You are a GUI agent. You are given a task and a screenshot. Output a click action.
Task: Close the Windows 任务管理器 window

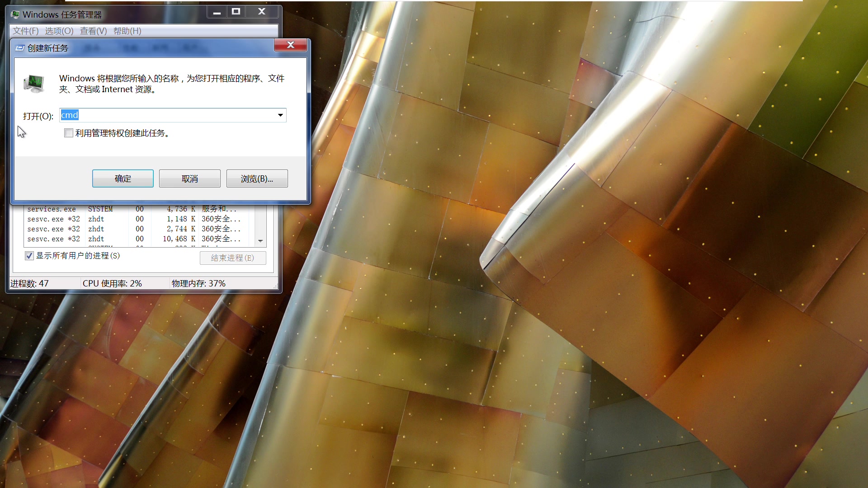pyautogui.click(x=262, y=12)
